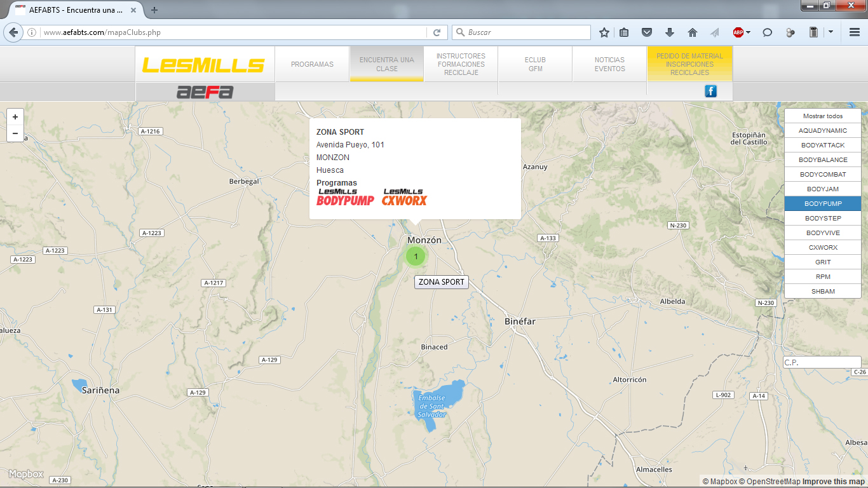The width and height of the screenshot is (868, 488).
Task: Filter map by BODYJAM
Action: pyautogui.click(x=823, y=189)
